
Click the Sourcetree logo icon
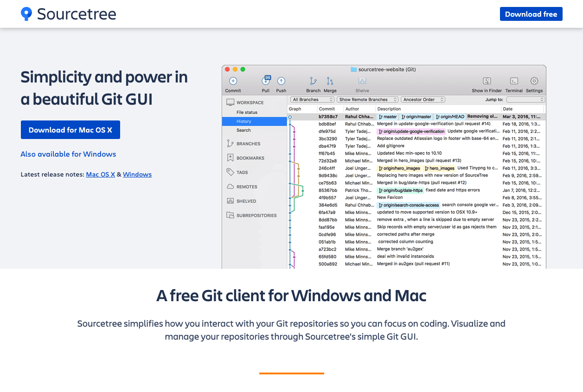coord(26,14)
